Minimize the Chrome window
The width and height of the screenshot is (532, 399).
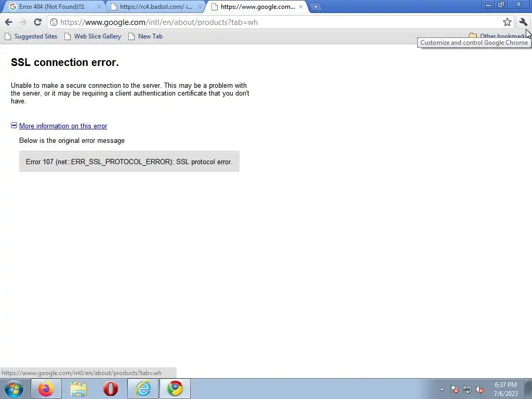[x=488, y=5]
